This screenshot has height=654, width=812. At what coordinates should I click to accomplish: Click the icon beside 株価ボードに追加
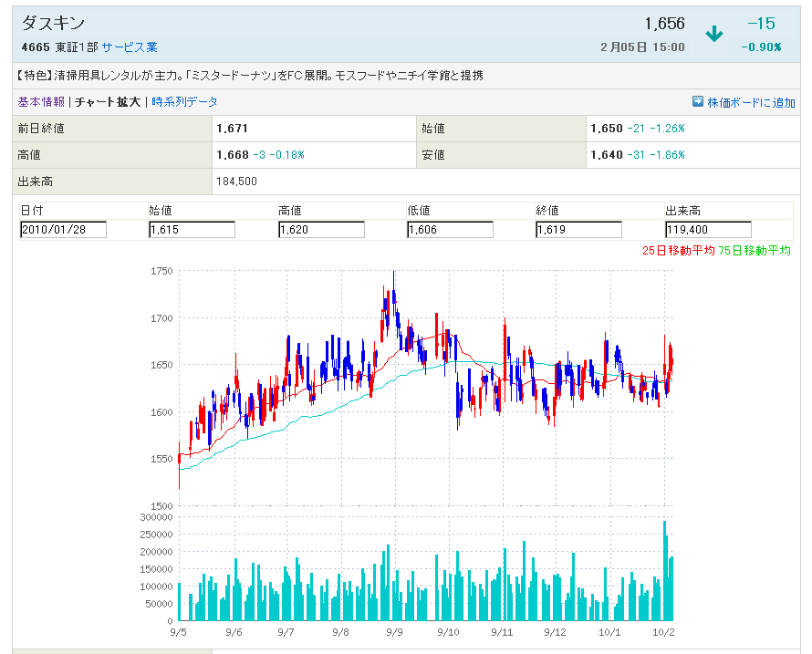pyautogui.click(x=698, y=102)
